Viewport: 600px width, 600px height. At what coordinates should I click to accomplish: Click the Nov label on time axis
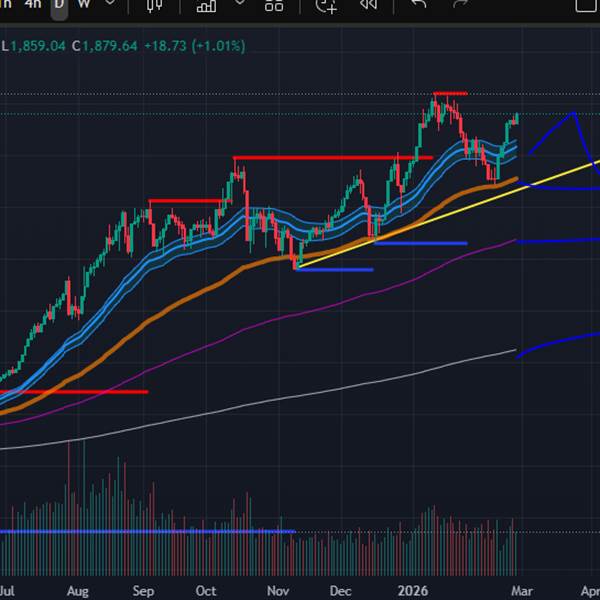[278, 591]
